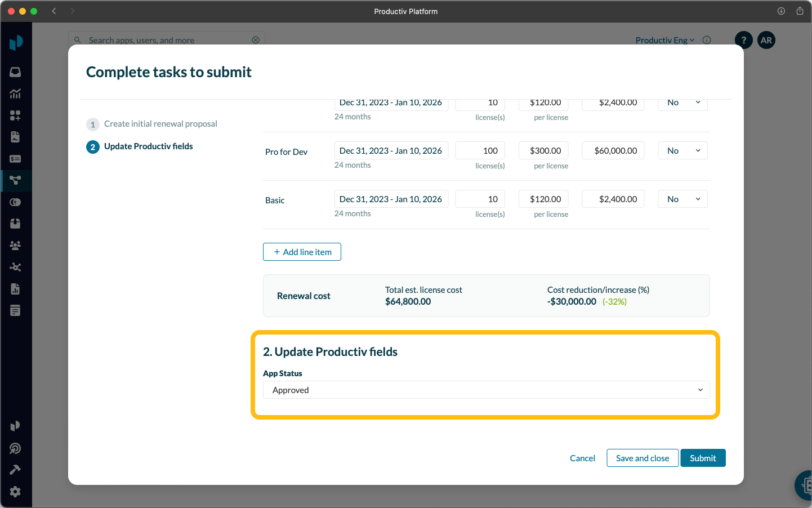Viewport: 812px width, 508px height.
Task: Click the $60,000.00 total field
Action: pyautogui.click(x=613, y=150)
